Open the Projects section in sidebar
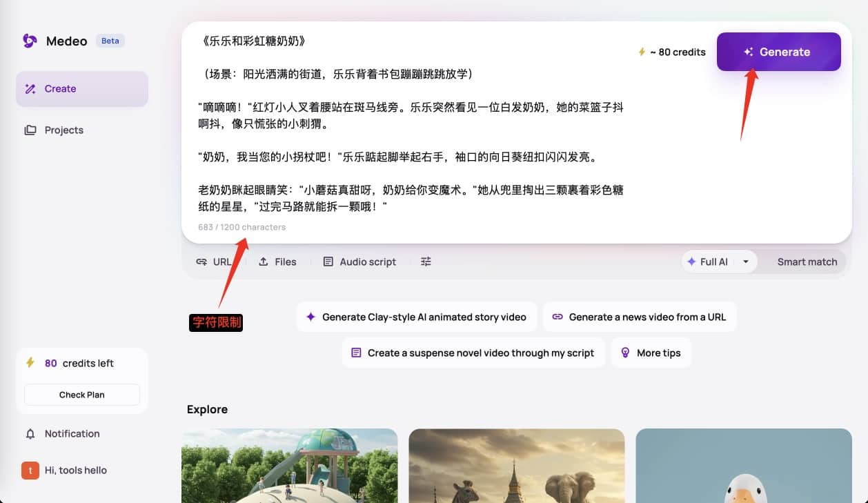Viewport: 868px width, 503px height. (x=82, y=130)
